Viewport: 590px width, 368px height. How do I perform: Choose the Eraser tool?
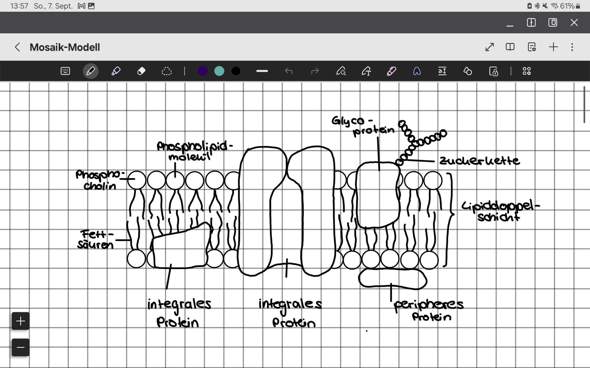[x=141, y=71]
